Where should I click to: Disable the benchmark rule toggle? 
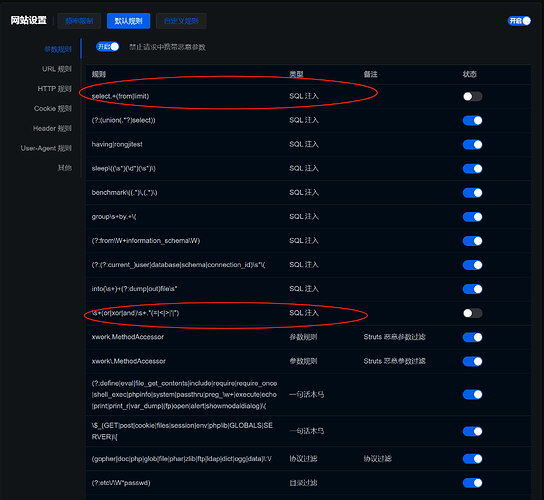coord(472,193)
